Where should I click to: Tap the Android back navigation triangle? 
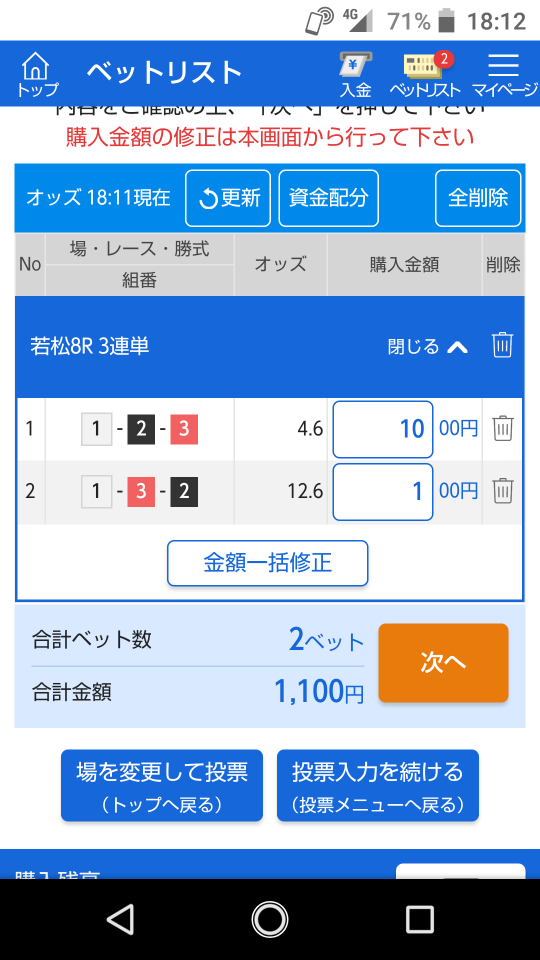point(121,920)
